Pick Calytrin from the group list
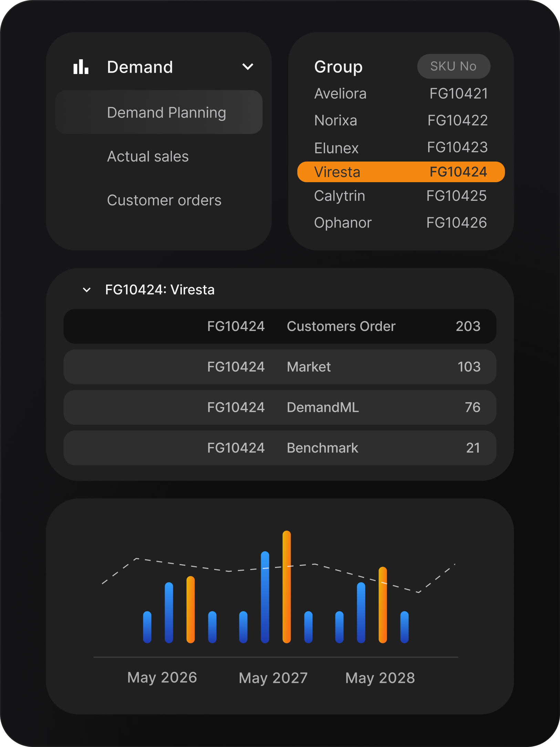The width and height of the screenshot is (560, 747). (401, 196)
